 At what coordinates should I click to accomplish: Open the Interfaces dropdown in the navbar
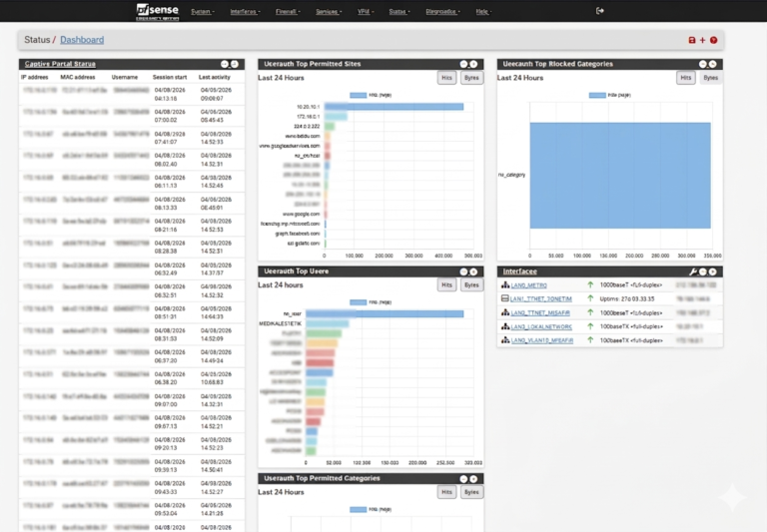[x=245, y=11]
